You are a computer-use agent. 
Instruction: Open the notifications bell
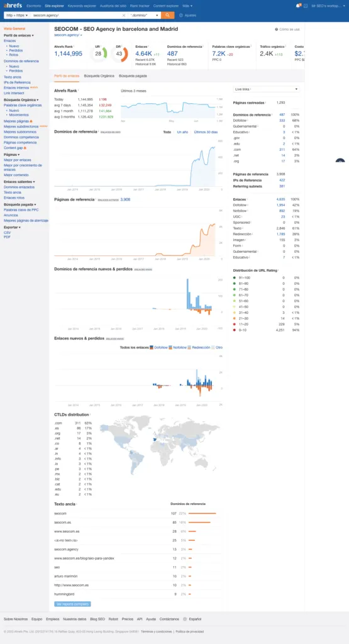298,6
